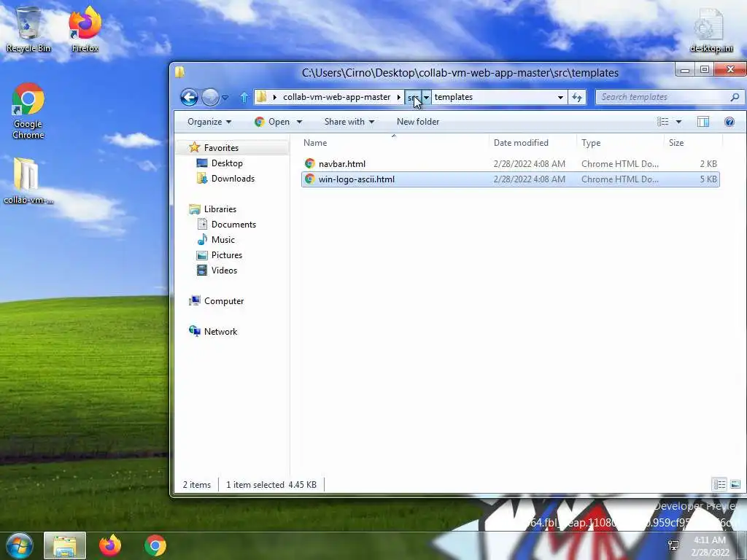Click Chrome icon of win-logo-ascii.html

(309, 179)
